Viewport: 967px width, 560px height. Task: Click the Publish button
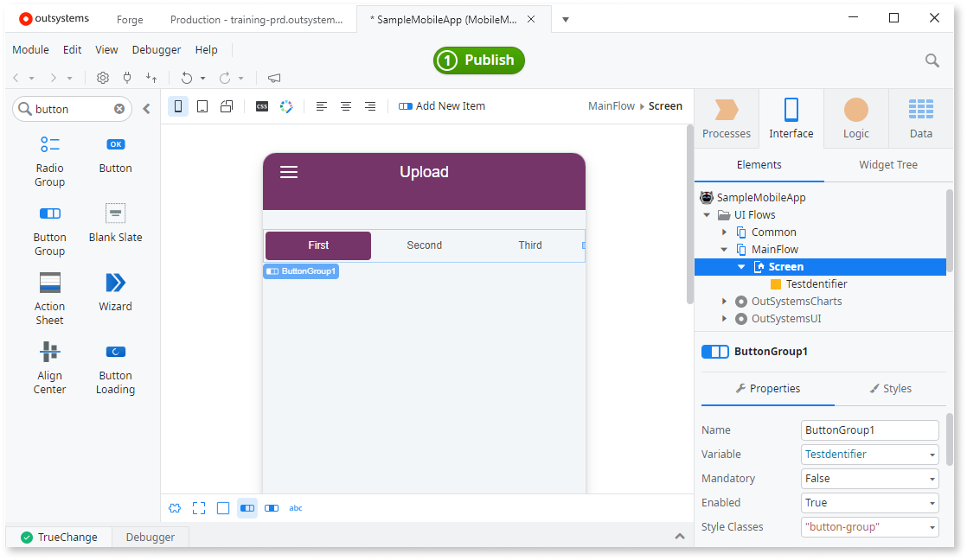(x=478, y=60)
